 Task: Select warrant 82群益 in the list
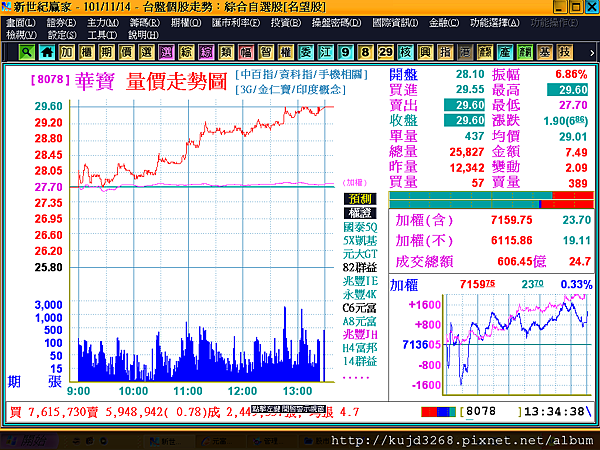(360, 267)
